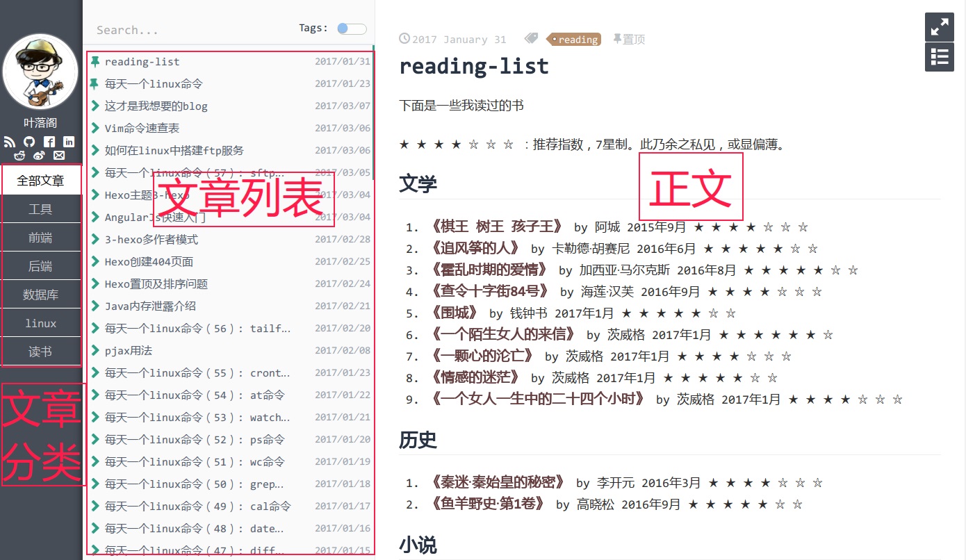Open the Weibo icon
The width and height of the screenshot is (966, 560).
click(39, 155)
